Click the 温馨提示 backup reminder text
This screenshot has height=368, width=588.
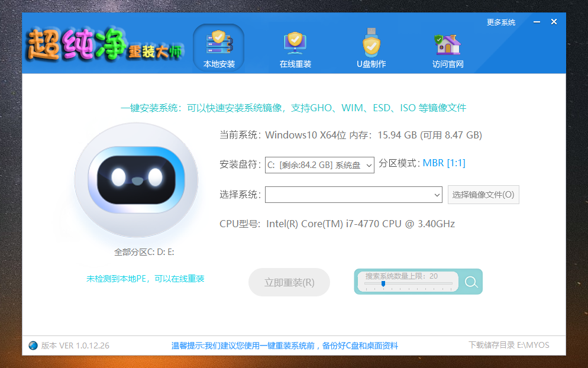coord(285,346)
